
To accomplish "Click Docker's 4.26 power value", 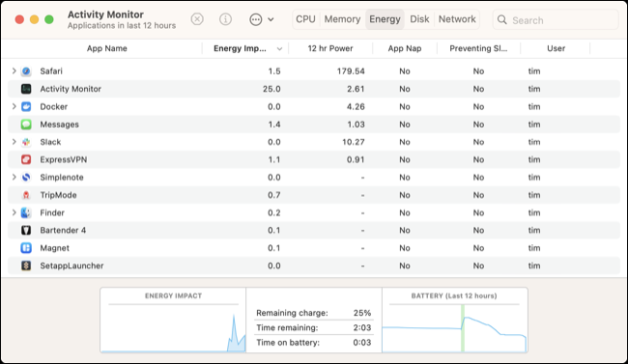I will click(356, 106).
